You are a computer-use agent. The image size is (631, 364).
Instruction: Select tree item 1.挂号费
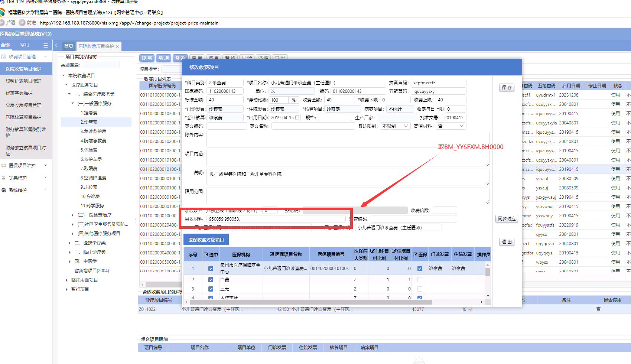[89, 113]
